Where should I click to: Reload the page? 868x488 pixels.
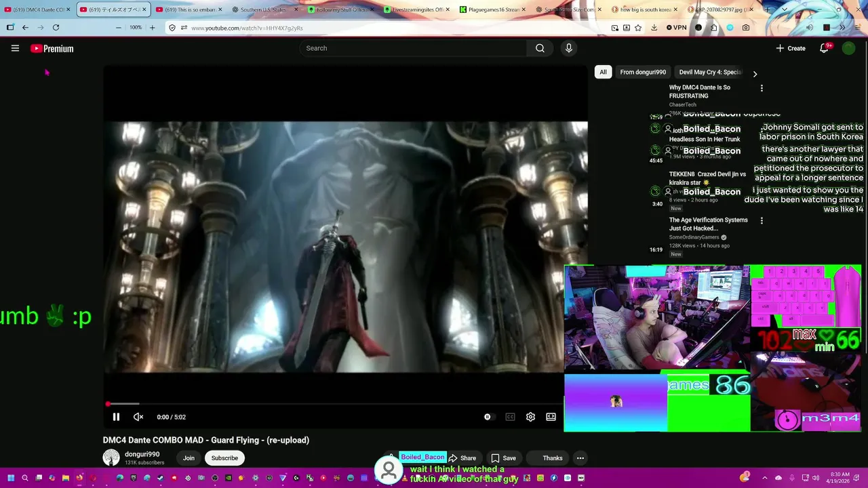tap(56, 28)
